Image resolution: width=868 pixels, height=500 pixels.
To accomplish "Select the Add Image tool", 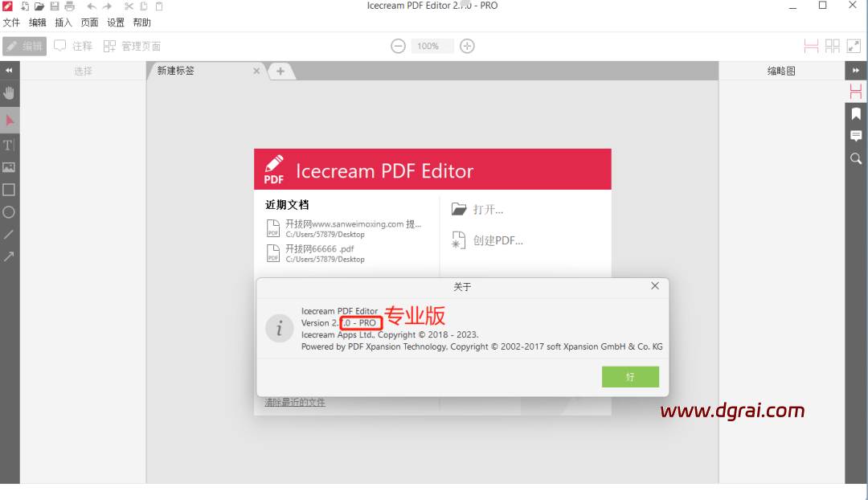I will click(9, 167).
